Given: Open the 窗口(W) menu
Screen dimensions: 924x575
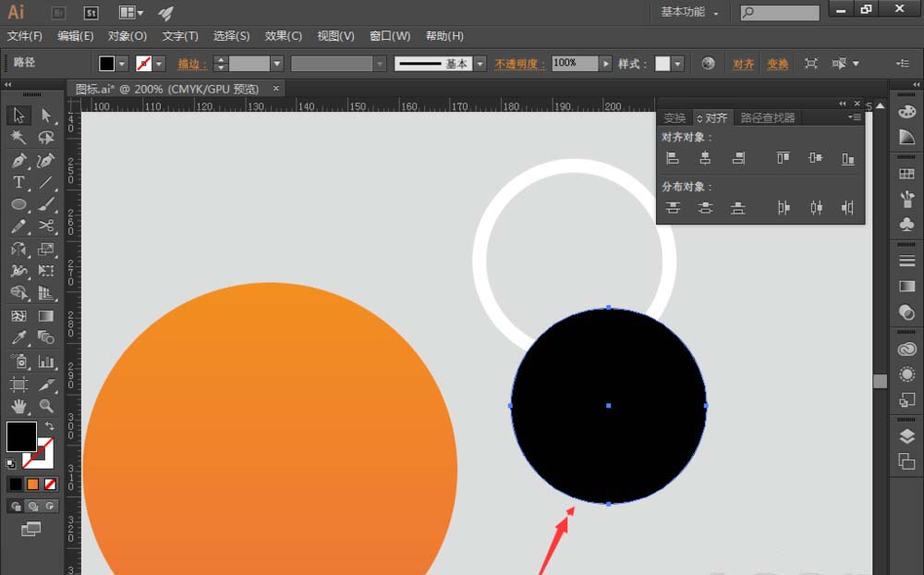Looking at the screenshot, I should [x=390, y=36].
